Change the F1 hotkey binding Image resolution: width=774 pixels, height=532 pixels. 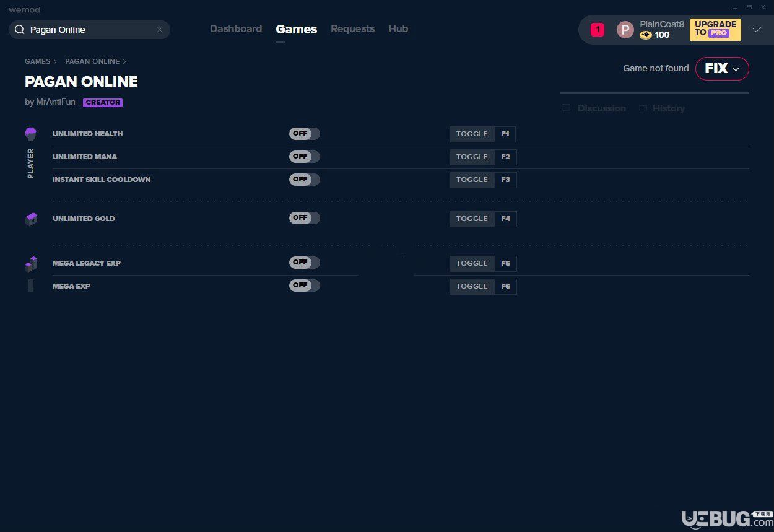point(505,134)
